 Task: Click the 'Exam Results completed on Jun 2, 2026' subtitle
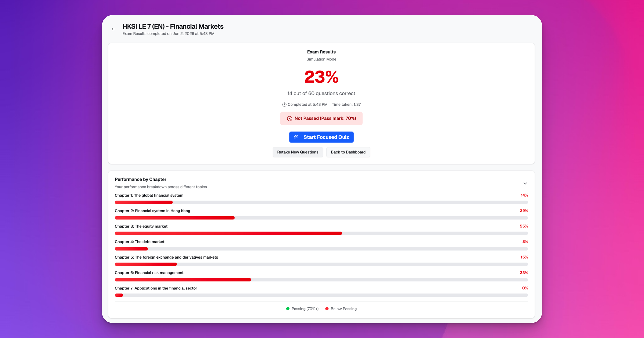168,34
